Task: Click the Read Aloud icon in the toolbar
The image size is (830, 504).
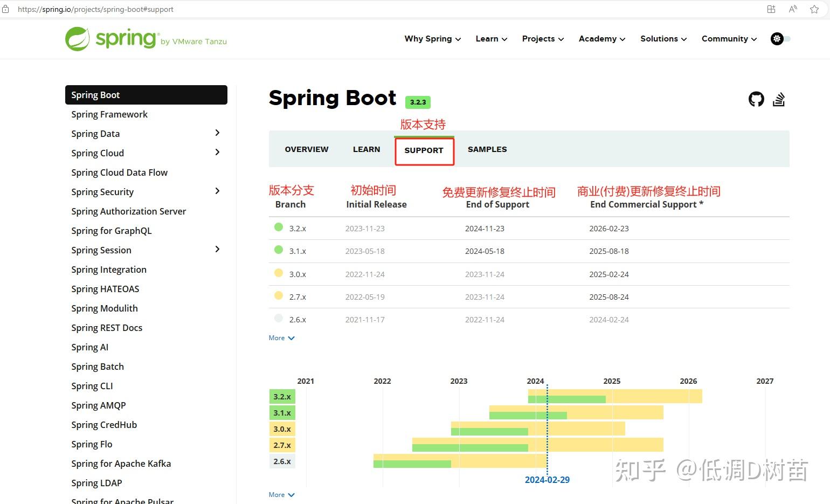Action: pos(792,9)
